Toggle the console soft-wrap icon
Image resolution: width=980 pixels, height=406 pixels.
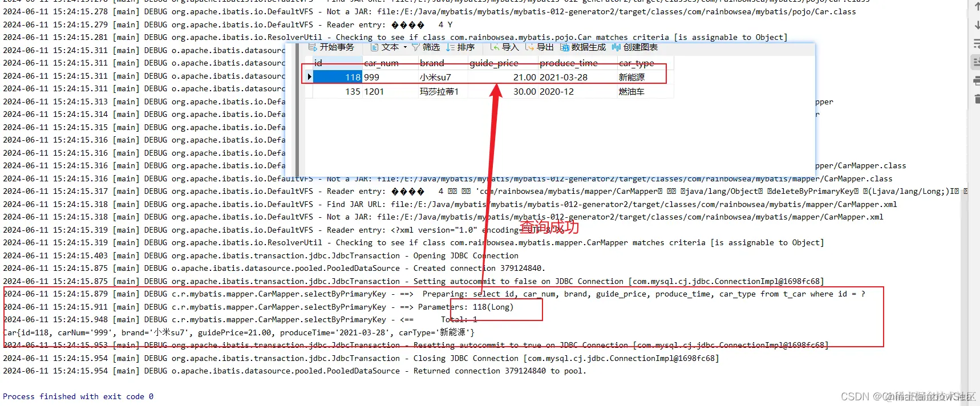977,43
